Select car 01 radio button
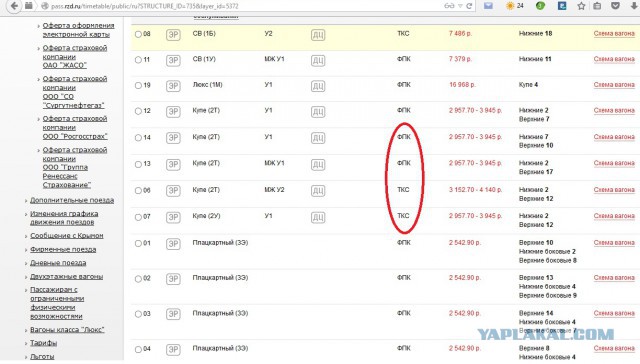Viewport: 640px width, 364px height. click(x=138, y=244)
